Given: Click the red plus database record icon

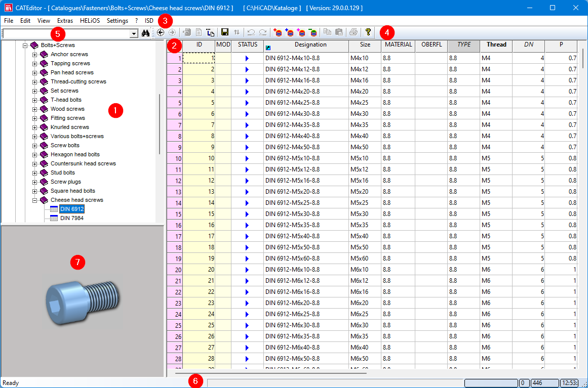Looking at the screenshot, I should (x=278, y=32).
